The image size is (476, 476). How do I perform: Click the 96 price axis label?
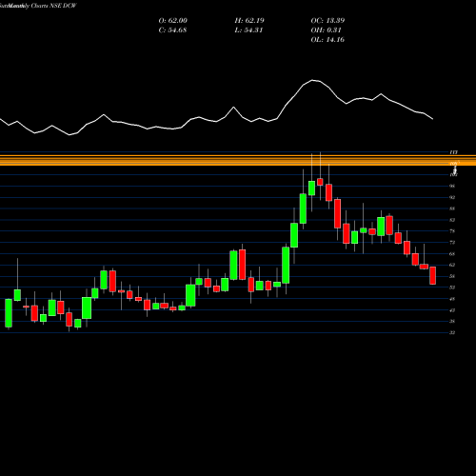[452, 186]
